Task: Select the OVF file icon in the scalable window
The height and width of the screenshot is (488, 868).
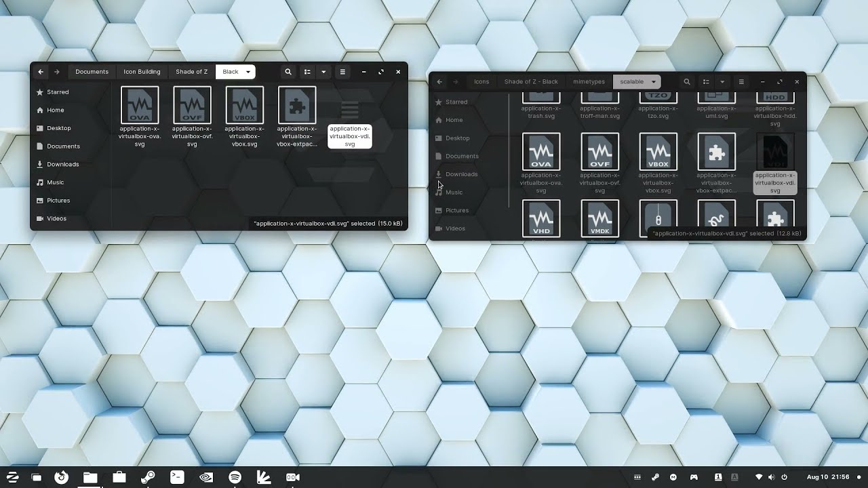Action: point(600,152)
